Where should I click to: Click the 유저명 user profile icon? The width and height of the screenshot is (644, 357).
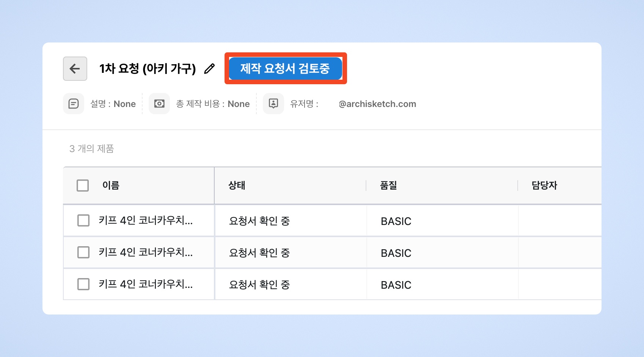click(x=273, y=104)
